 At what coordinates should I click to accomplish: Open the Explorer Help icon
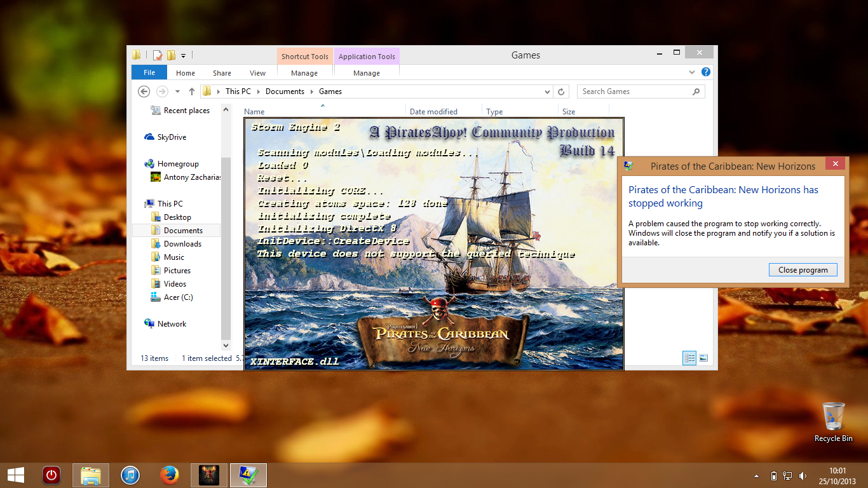[707, 72]
